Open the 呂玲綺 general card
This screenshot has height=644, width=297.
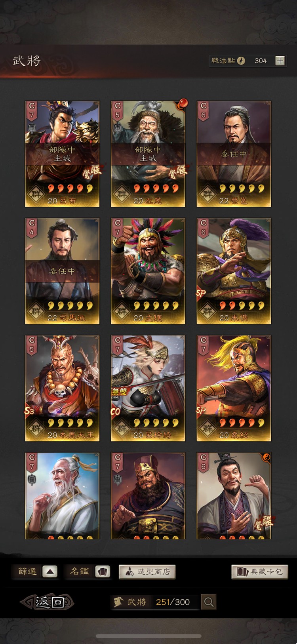click(148, 388)
